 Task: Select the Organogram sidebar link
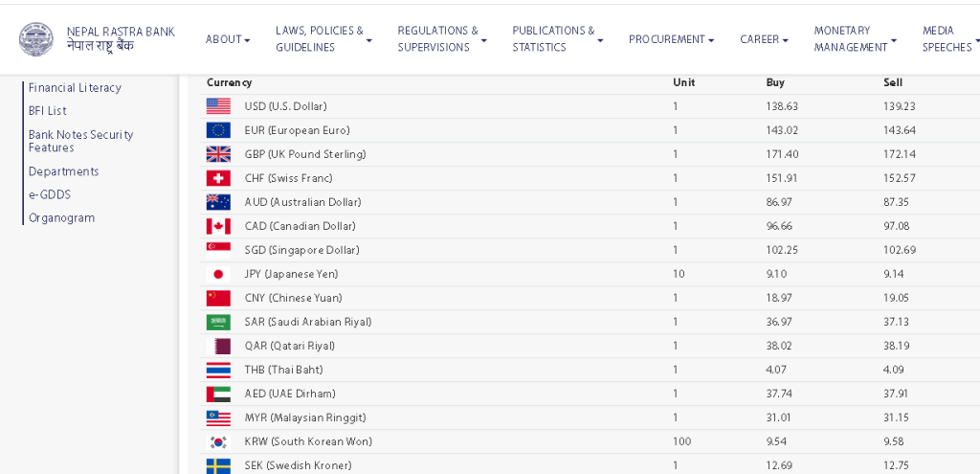[x=61, y=218]
